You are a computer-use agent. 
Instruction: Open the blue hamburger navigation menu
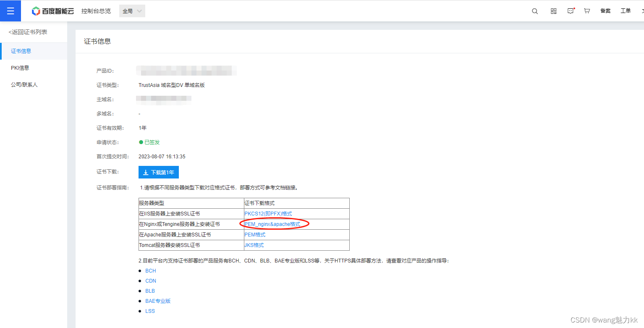(x=10, y=10)
